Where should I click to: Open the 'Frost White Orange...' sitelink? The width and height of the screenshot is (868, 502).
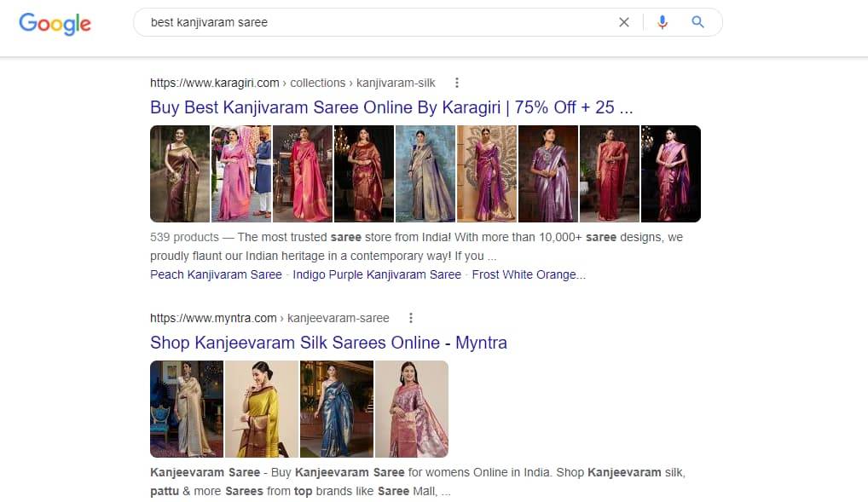pyautogui.click(x=529, y=274)
